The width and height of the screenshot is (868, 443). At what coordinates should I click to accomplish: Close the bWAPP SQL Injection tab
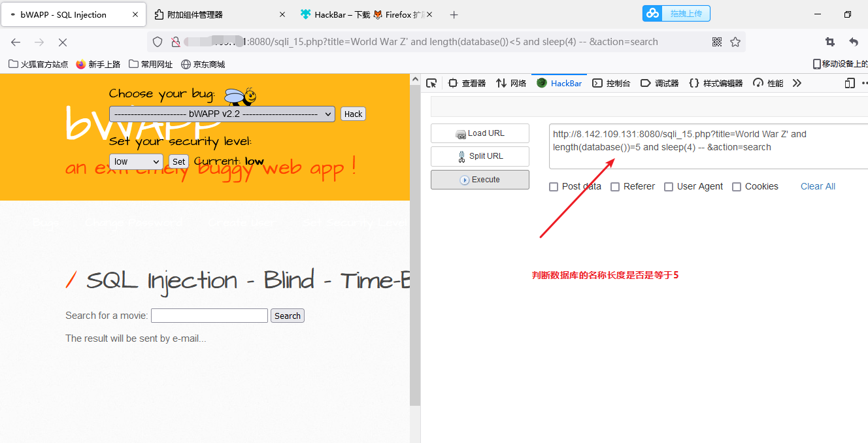pyautogui.click(x=135, y=14)
